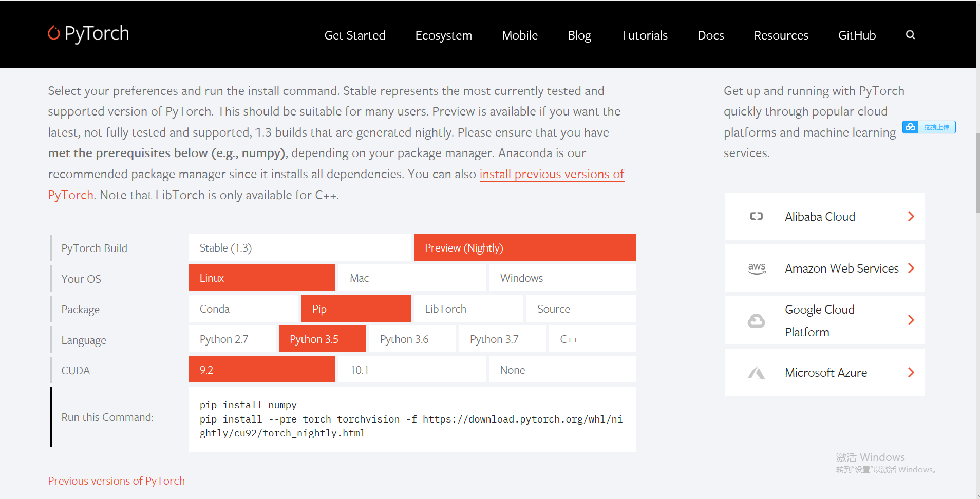Viewport: 980px width, 499px height.
Task: Click the 'Run this Command:' label
Action: [x=107, y=417]
